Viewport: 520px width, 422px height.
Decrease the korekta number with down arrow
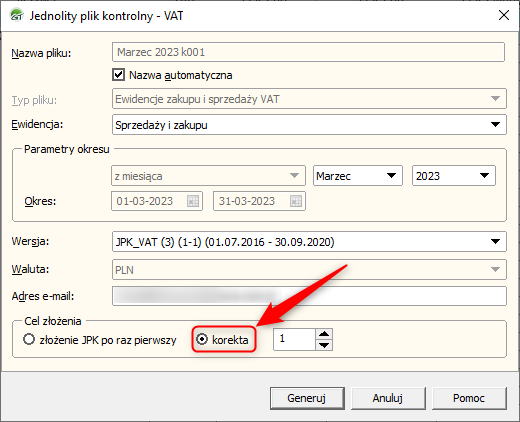(x=324, y=345)
